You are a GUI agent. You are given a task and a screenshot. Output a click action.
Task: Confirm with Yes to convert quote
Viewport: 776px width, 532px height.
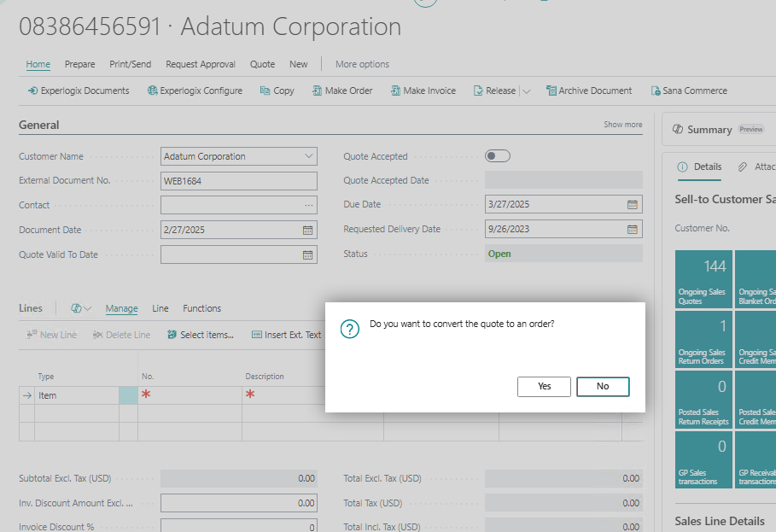tap(544, 387)
